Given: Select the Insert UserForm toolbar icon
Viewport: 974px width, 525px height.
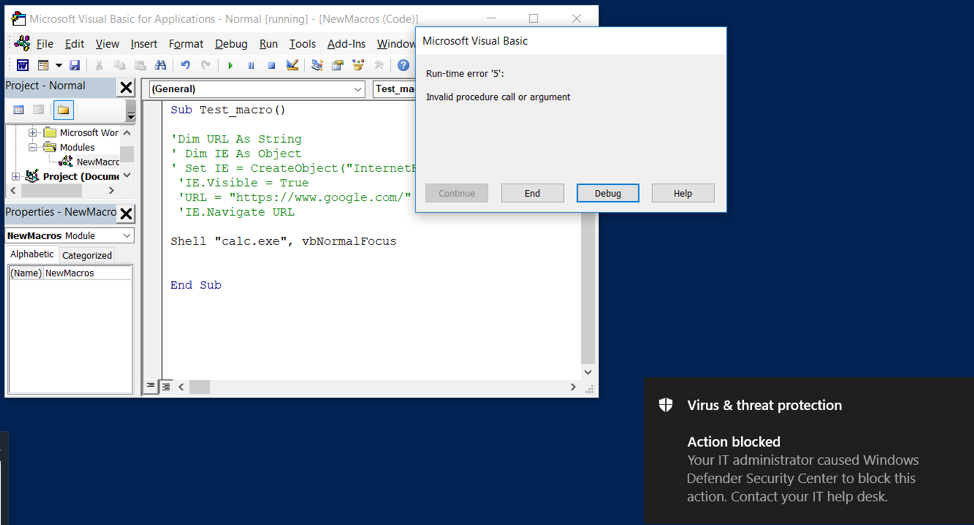Looking at the screenshot, I should tap(43, 65).
